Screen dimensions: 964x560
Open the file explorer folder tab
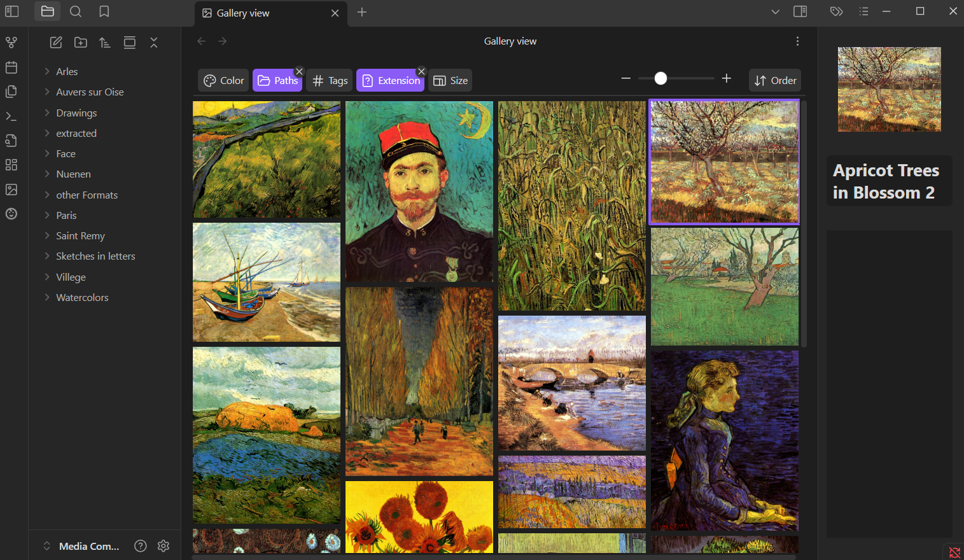(47, 11)
